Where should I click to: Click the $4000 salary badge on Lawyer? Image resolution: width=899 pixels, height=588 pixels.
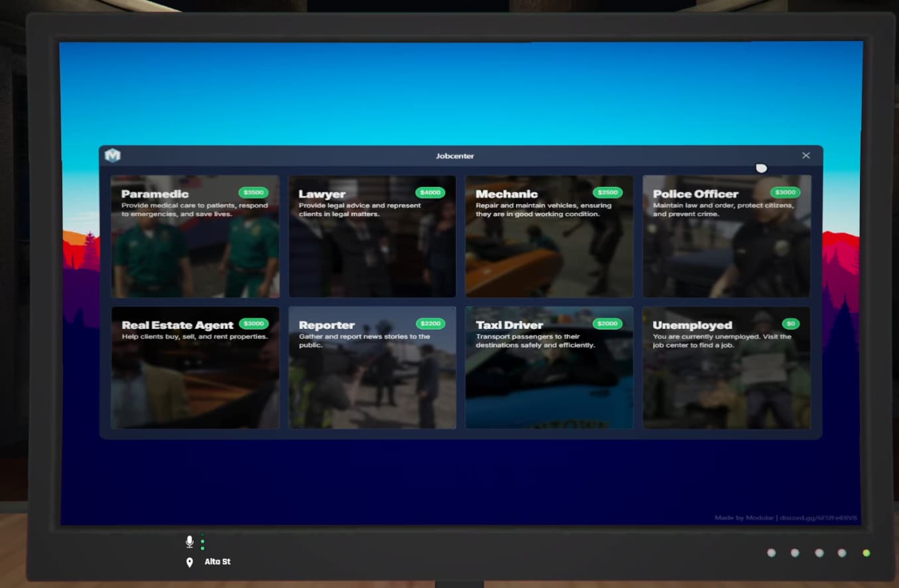[x=431, y=192]
